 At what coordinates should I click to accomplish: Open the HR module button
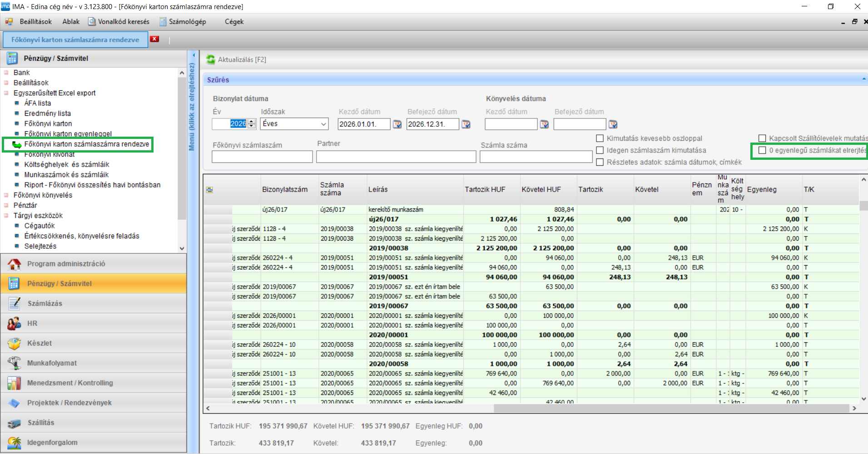pyautogui.click(x=32, y=323)
